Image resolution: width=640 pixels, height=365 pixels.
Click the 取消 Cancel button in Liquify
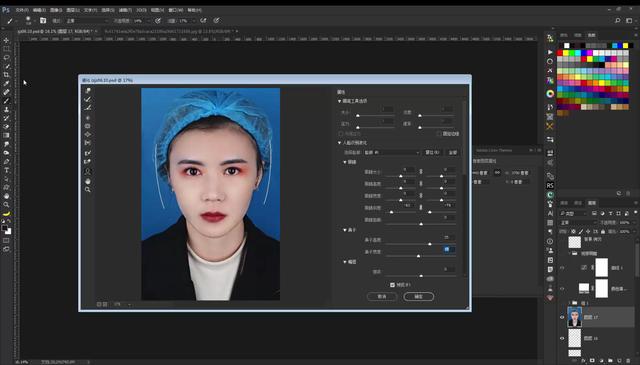click(x=382, y=296)
